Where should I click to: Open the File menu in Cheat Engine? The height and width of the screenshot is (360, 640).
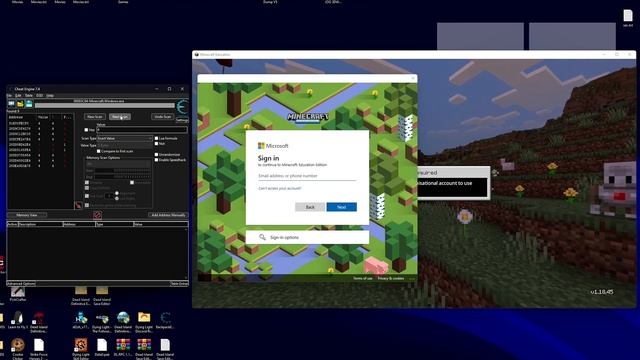[10, 96]
